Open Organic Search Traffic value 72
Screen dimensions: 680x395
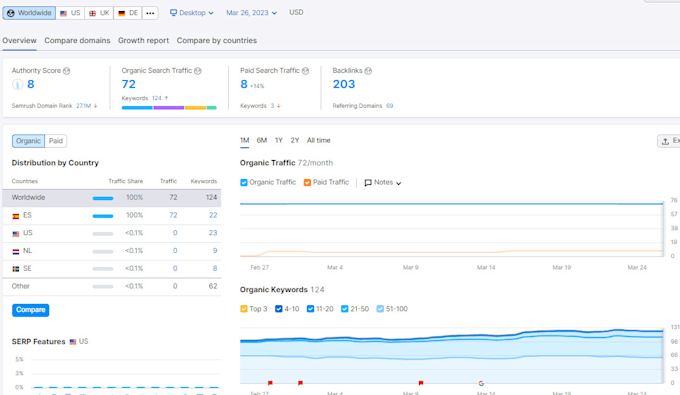tap(129, 84)
